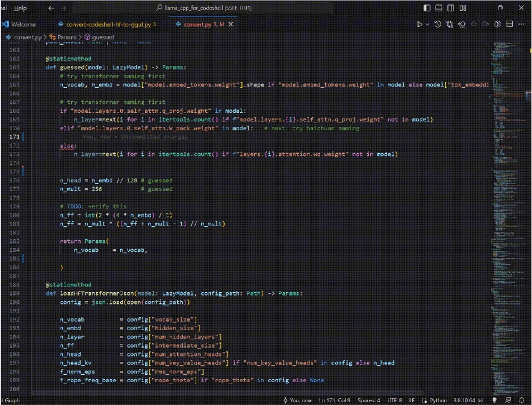Screen dimensions: 532x405
Task: Select interpreter '3.8.10 64-bit'
Action: click(469, 400)
